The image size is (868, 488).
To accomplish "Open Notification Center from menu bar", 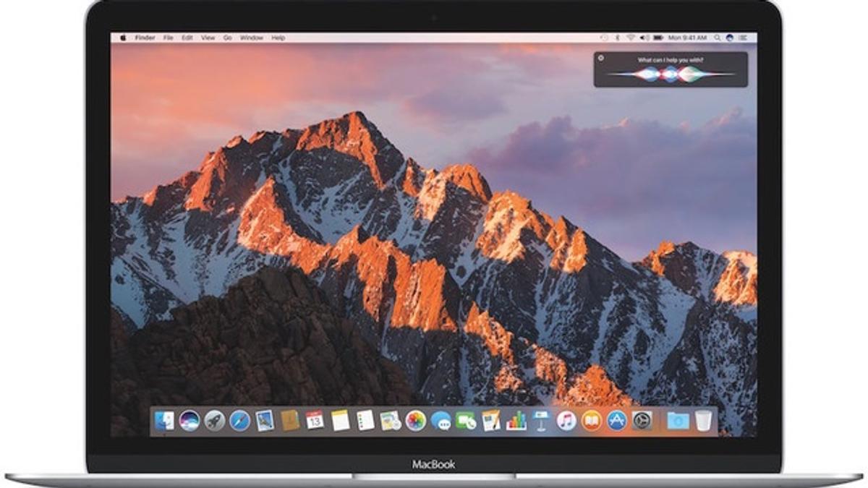I will tap(743, 37).
